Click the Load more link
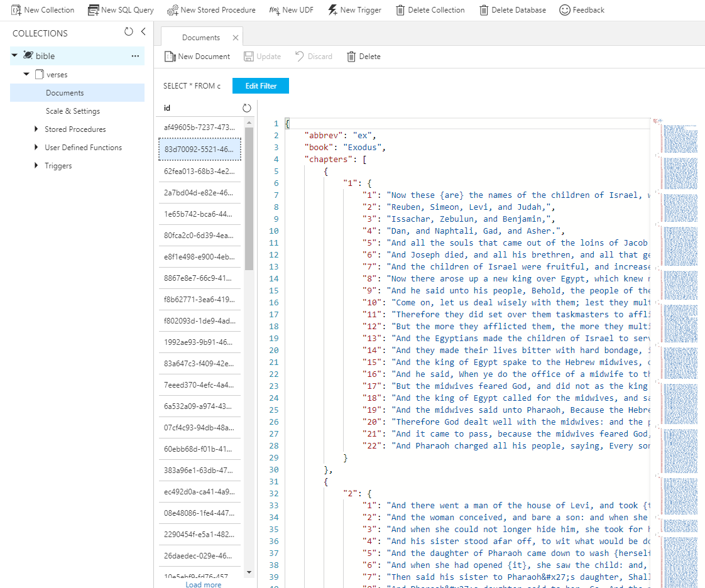The height and width of the screenshot is (588, 705). coord(203,584)
